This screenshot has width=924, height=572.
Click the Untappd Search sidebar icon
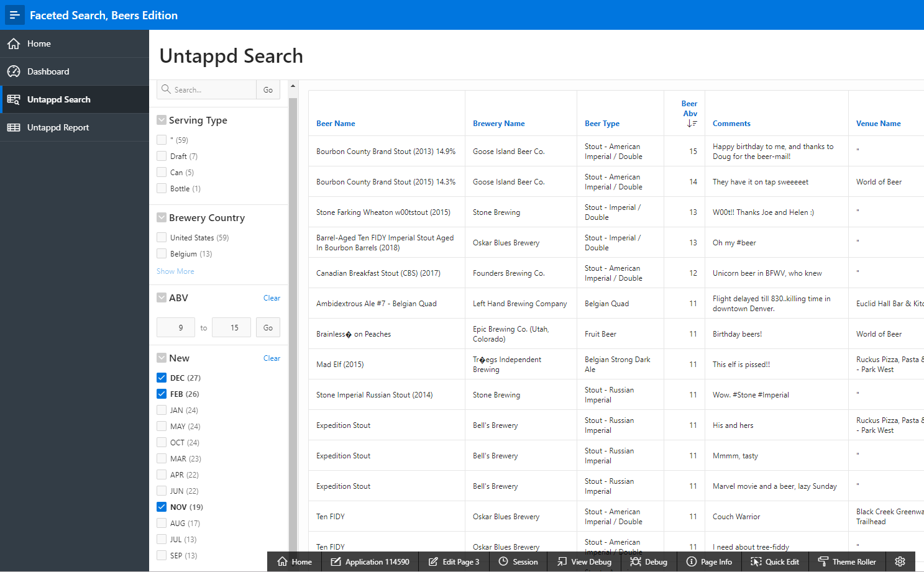click(14, 99)
